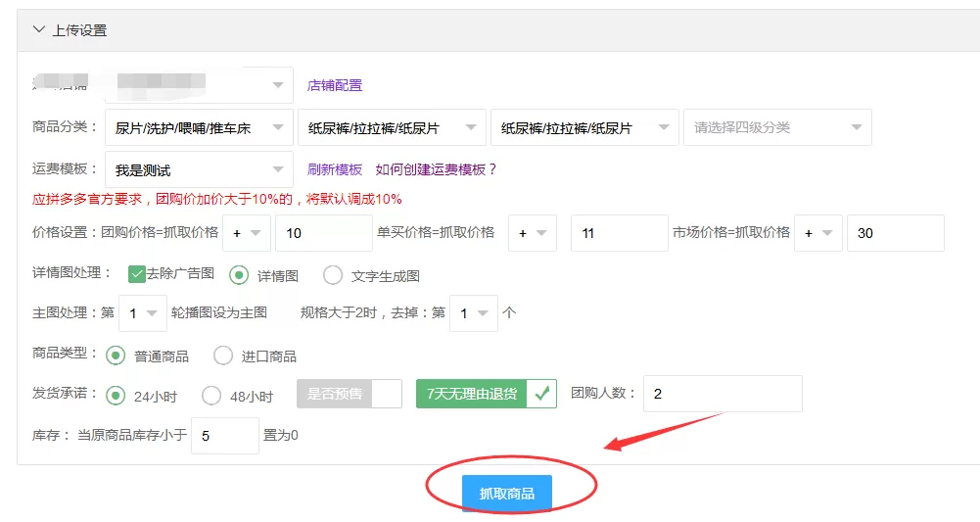
Task: Open the 尿片/洗护/喂哺/推车床 category dropdown
Action: pos(199,128)
